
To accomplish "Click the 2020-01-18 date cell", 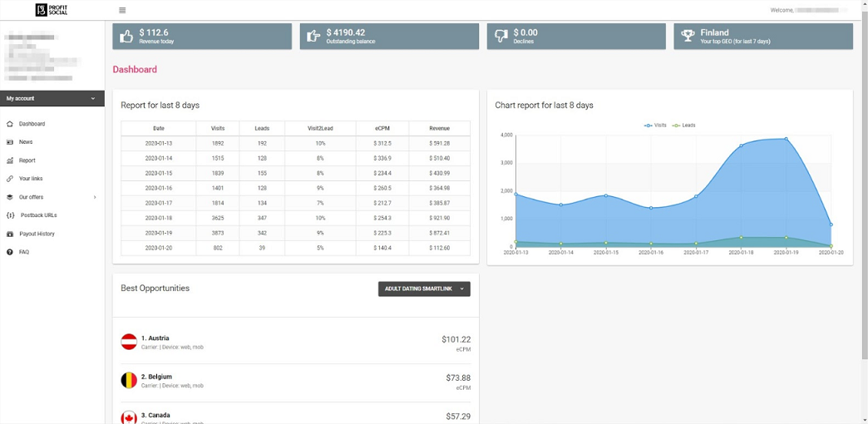I will pyautogui.click(x=158, y=218).
